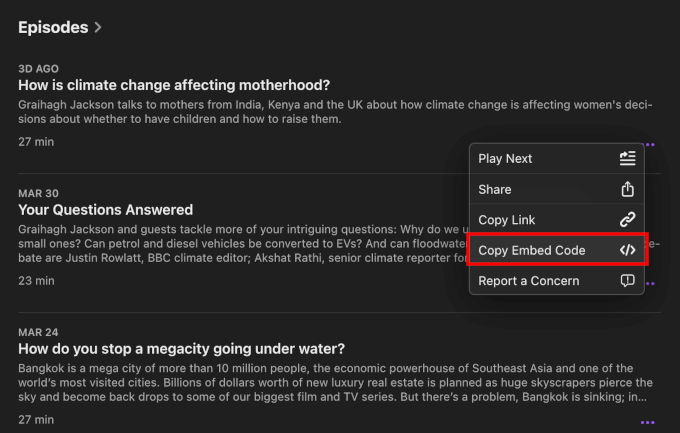The image size is (680, 433).
Task: Select Play Next from the context menu
Action: (505, 159)
